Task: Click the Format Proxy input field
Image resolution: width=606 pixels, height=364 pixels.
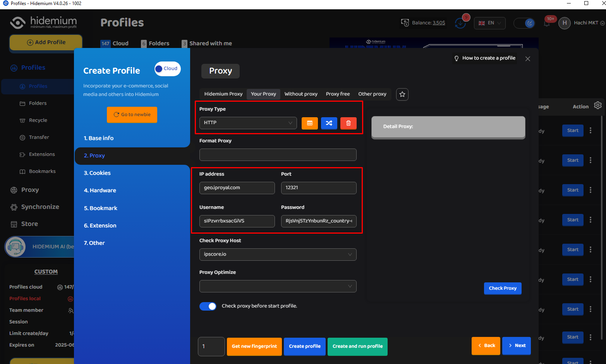Action: [x=278, y=155]
